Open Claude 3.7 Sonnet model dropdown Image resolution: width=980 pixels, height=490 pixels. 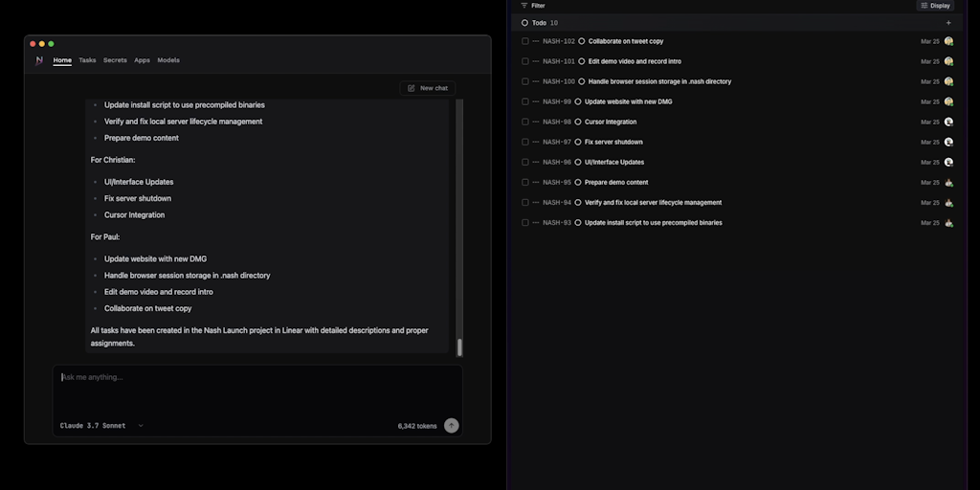(101, 426)
